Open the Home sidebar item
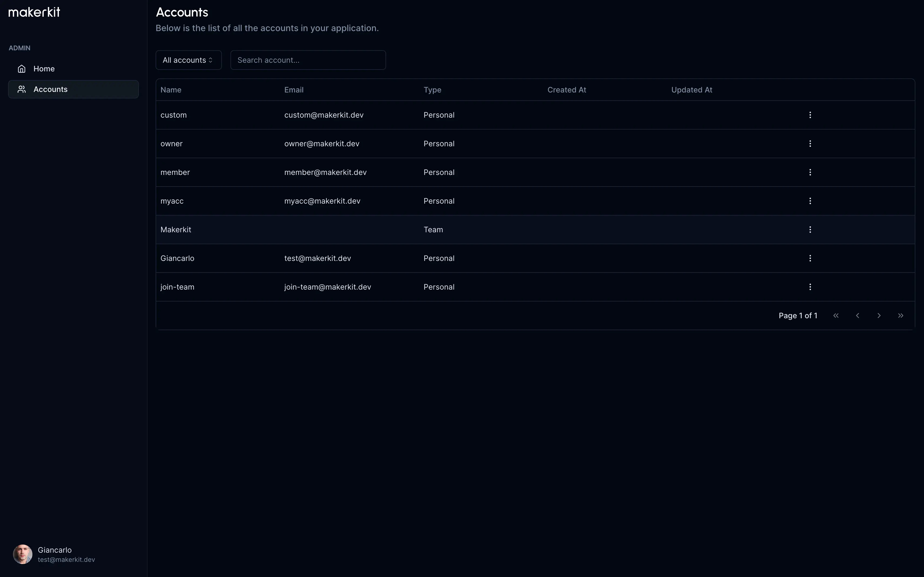 coord(44,69)
